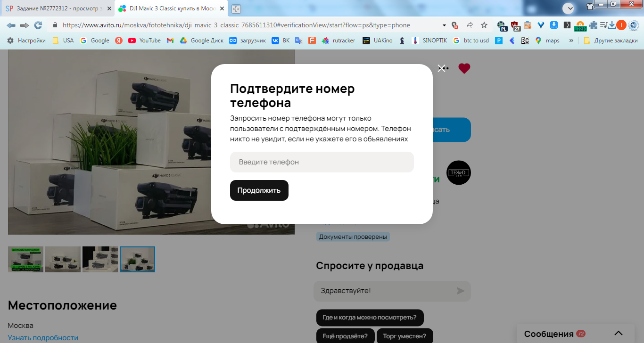The height and width of the screenshot is (343, 644).
Task: Click the 'Введите телефон' phone input field
Action: [x=322, y=162]
